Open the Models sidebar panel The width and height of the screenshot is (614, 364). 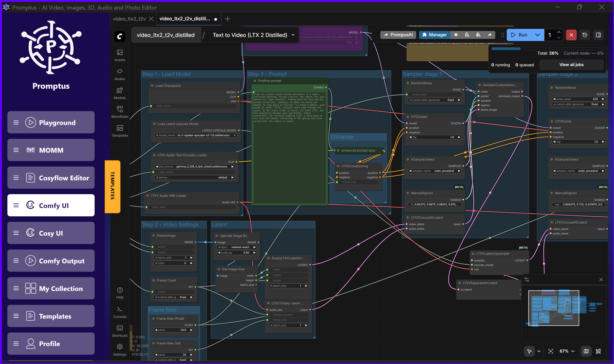(x=120, y=93)
